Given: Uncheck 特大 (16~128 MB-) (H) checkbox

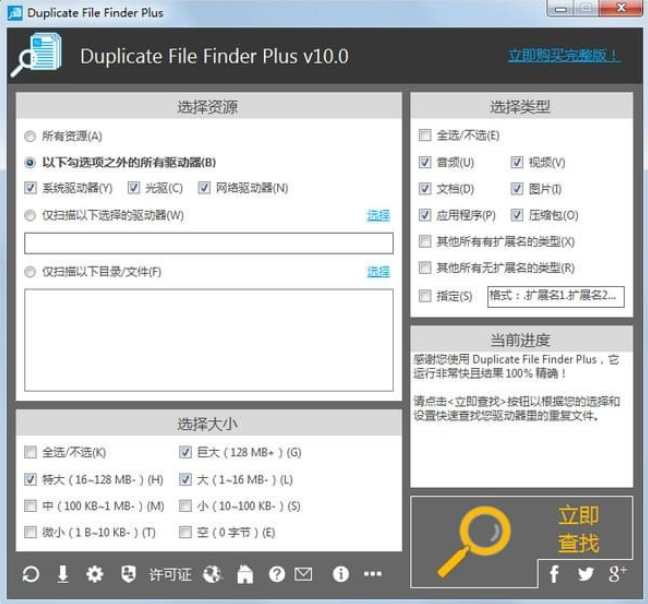Looking at the screenshot, I should [30, 479].
